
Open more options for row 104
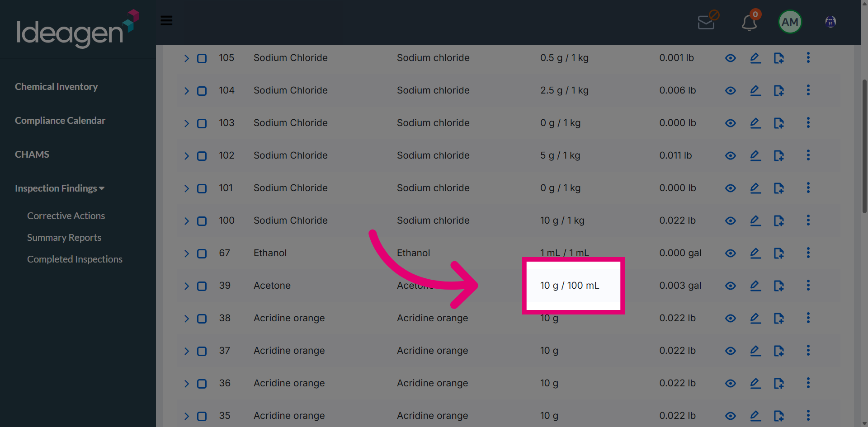click(x=808, y=90)
